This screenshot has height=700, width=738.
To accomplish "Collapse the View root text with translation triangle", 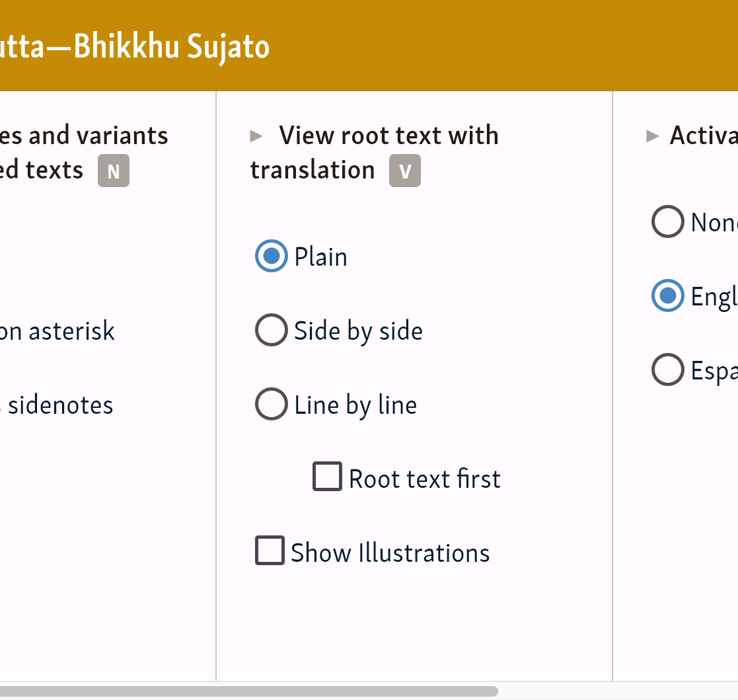I will pyautogui.click(x=256, y=137).
